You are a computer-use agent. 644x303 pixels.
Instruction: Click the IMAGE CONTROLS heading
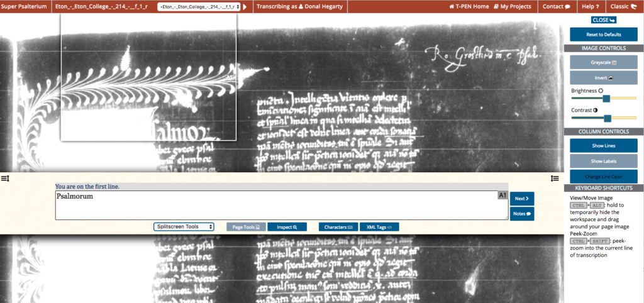[x=603, y=48]
